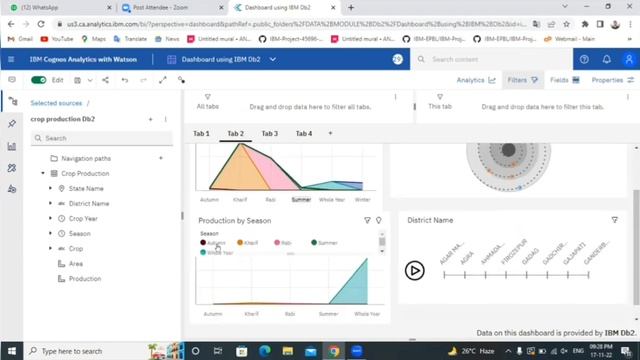This screenshot has width=640, height=360.
Task: Expand the District Name field
Action: (x=50, y=203)
